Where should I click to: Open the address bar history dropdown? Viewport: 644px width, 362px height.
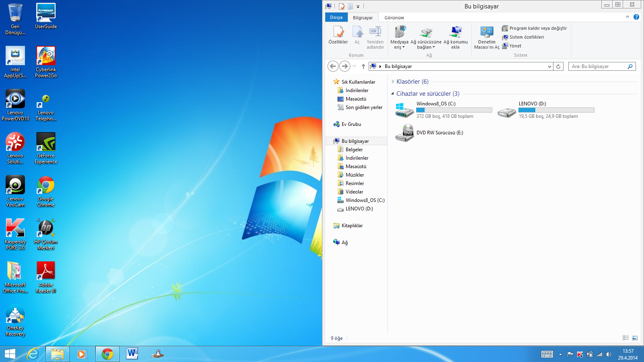click(x=549, y=66)
